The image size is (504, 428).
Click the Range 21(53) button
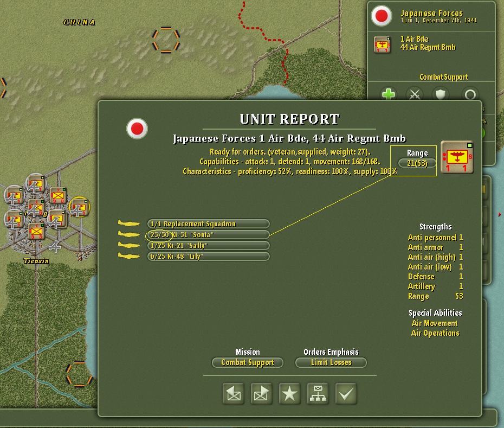pos(417,163)
